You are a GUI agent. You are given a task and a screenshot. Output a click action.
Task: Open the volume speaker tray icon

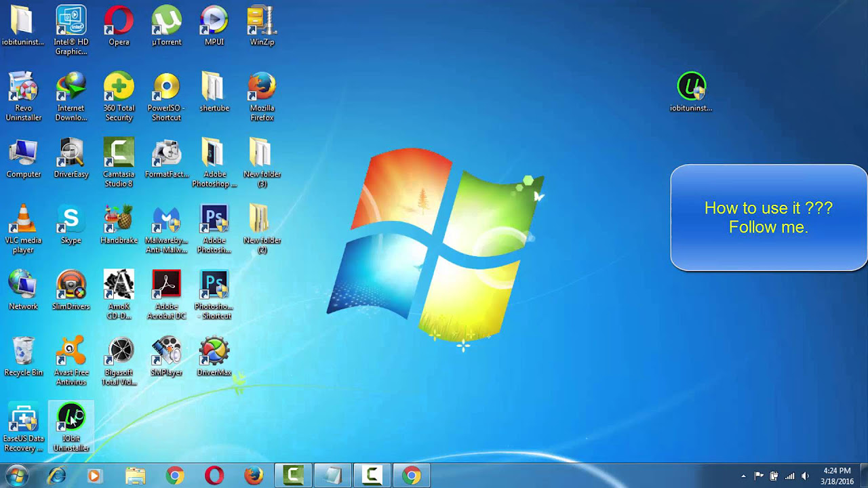805,476
